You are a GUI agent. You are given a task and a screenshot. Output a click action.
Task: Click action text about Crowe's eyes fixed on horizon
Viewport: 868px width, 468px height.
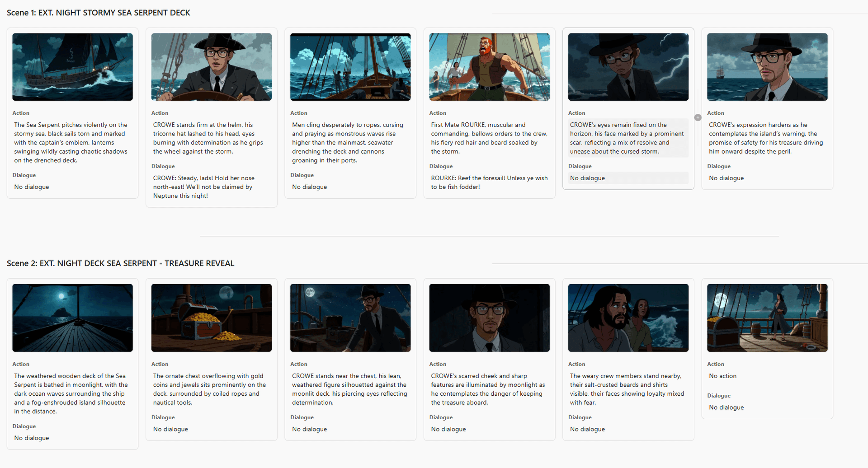pos(627,138)
